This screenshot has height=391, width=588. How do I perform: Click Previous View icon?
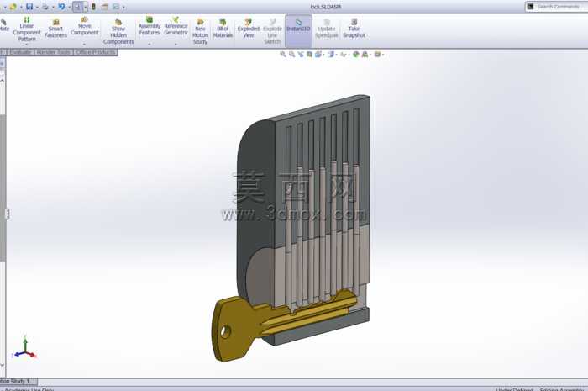point(301,55)
